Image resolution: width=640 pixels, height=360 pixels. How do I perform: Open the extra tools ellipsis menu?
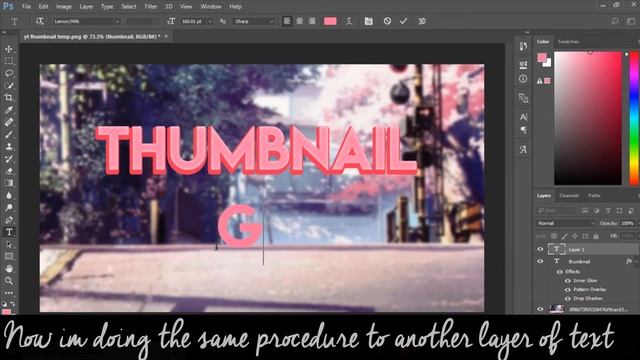coord(9,293)
